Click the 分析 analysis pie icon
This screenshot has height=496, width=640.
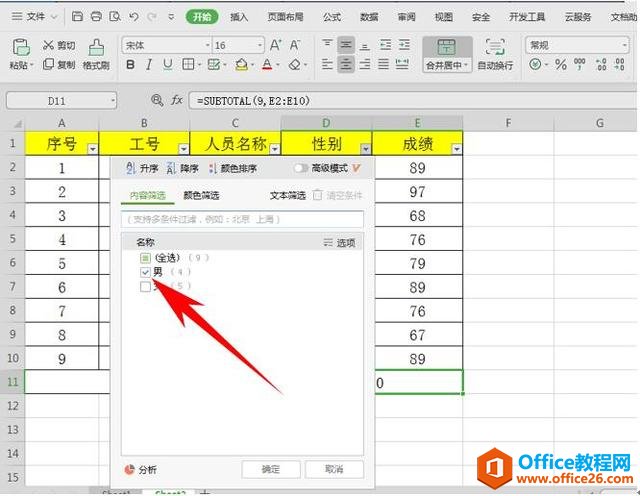pos(129,470)
